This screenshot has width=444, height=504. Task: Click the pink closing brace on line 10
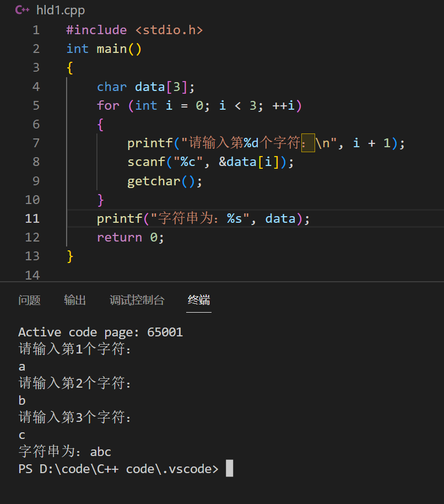[100, 200]
